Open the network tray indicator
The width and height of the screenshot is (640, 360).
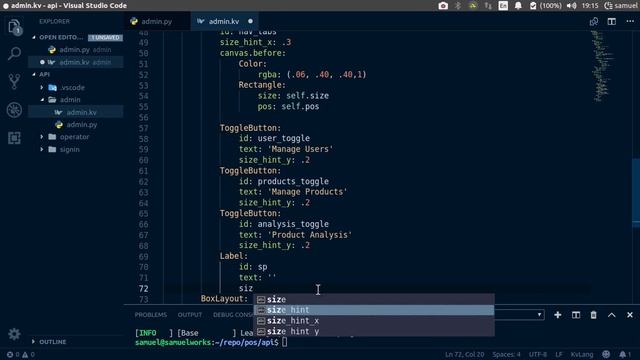click(x=488, y=6)
